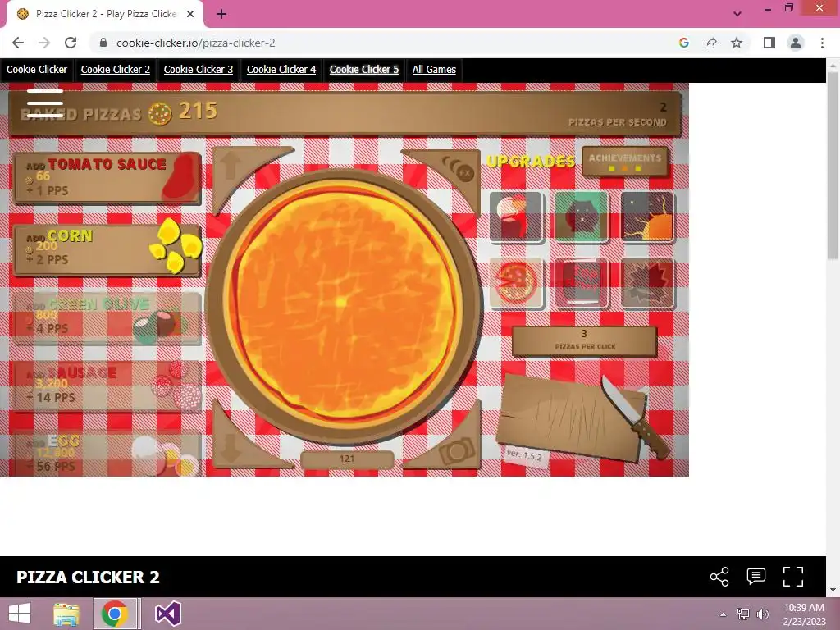Open the Chrome profile menu
The height and width of the screenshot is (630, 840).
[796, 43]
